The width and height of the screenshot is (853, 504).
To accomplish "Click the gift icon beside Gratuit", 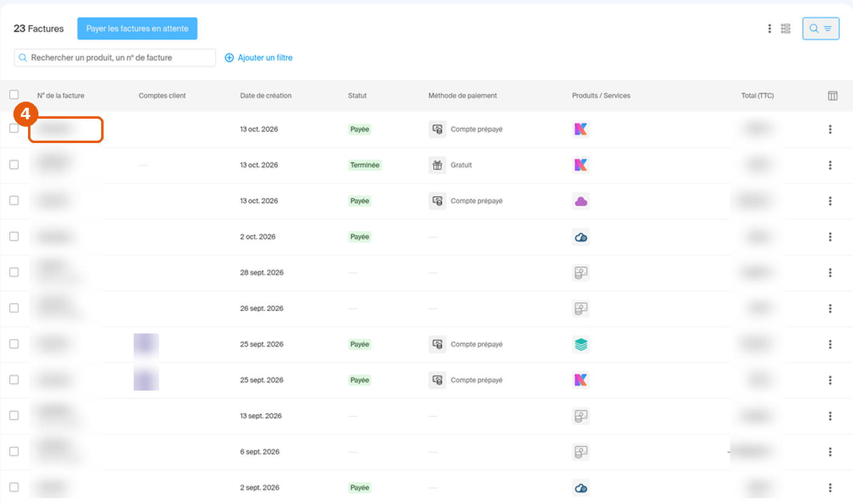I will tap(437, 165).
